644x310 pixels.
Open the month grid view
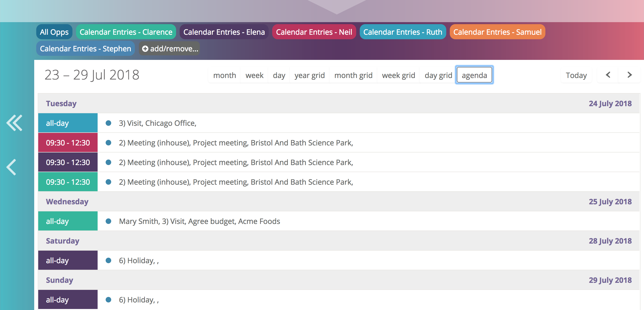353,75
